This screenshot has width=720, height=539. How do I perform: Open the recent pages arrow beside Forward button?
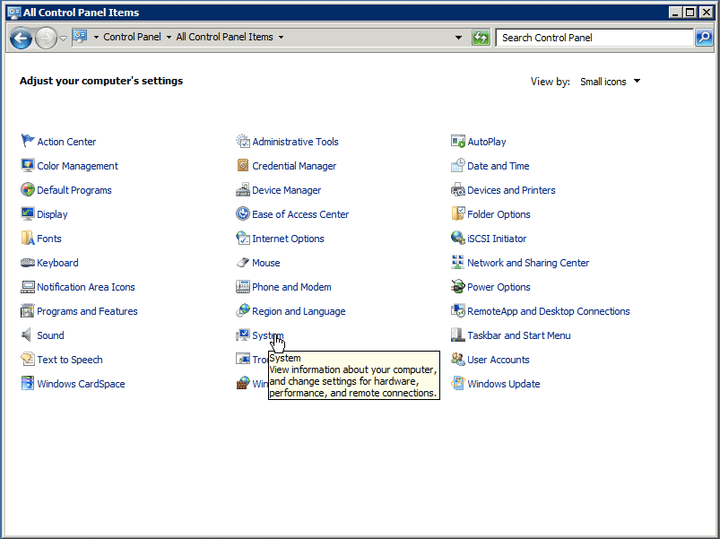pos(64,38)
